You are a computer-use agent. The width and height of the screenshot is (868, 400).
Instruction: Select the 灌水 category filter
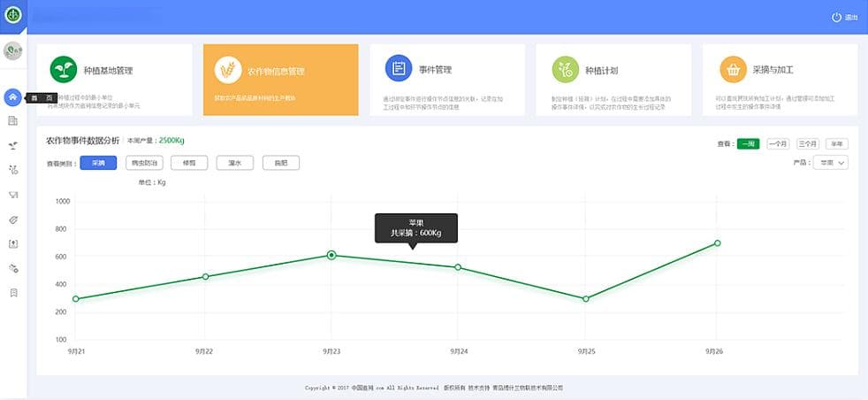tap(235, 163)
